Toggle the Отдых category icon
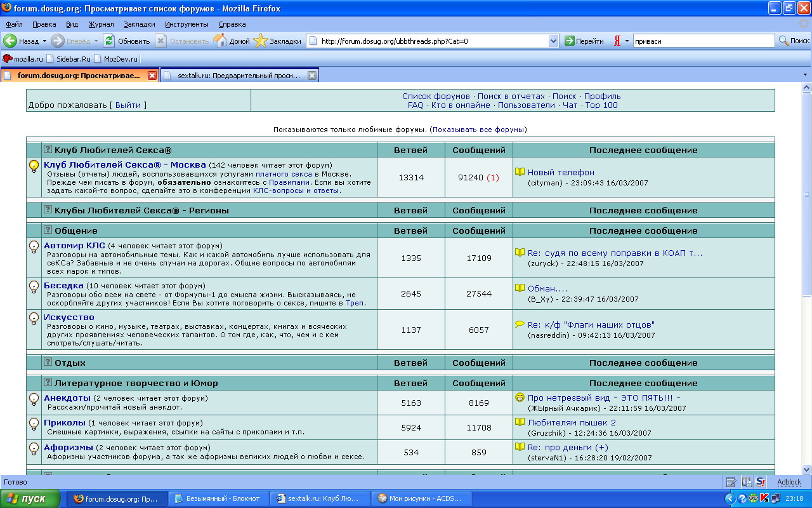Screen dimensions: 812x508 48,362
